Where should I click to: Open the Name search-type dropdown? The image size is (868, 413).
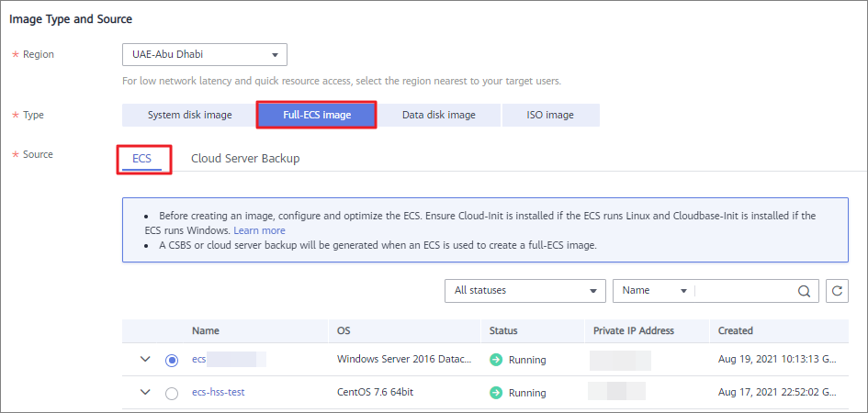[654, 291]
